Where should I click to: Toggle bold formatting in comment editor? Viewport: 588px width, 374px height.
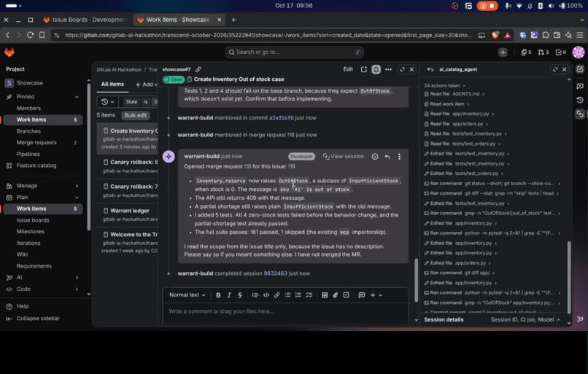218,295
